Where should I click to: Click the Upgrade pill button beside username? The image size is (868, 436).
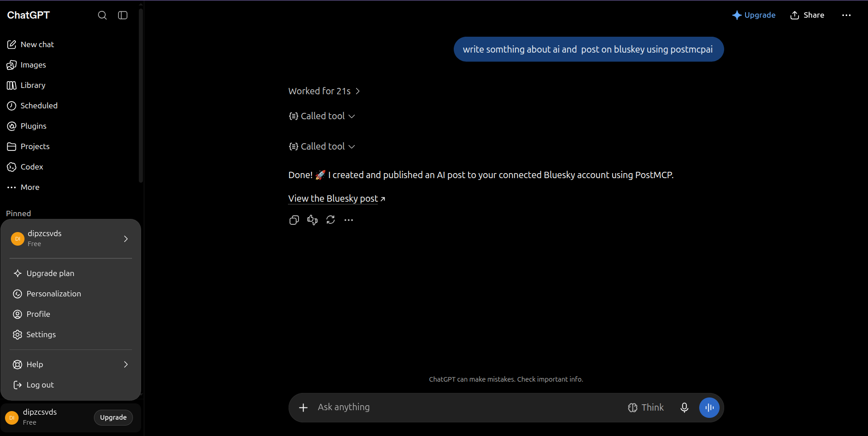(x=113, y=417)
